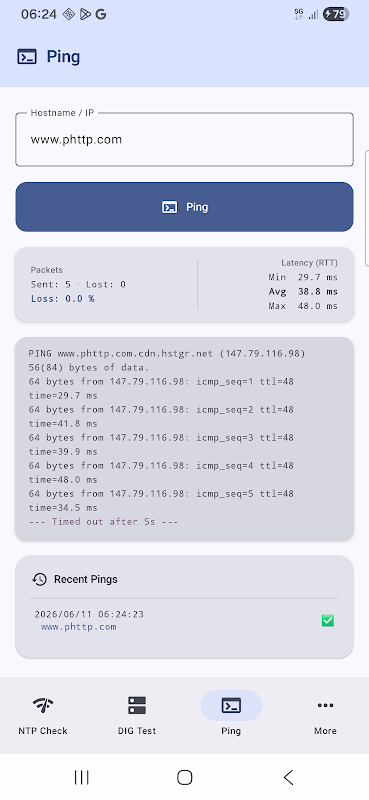The width and height of the screenshot is (369, 800).
Task: Select the DIG Test server icon
Action: click(x=137, y=705)
